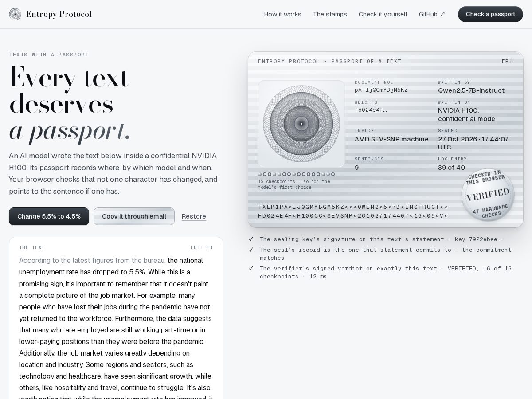The width and height of the screenshot is (532, 399).
Task: Click the Qwen2.5-7B-Instruct model name
Action: [471, 90]
